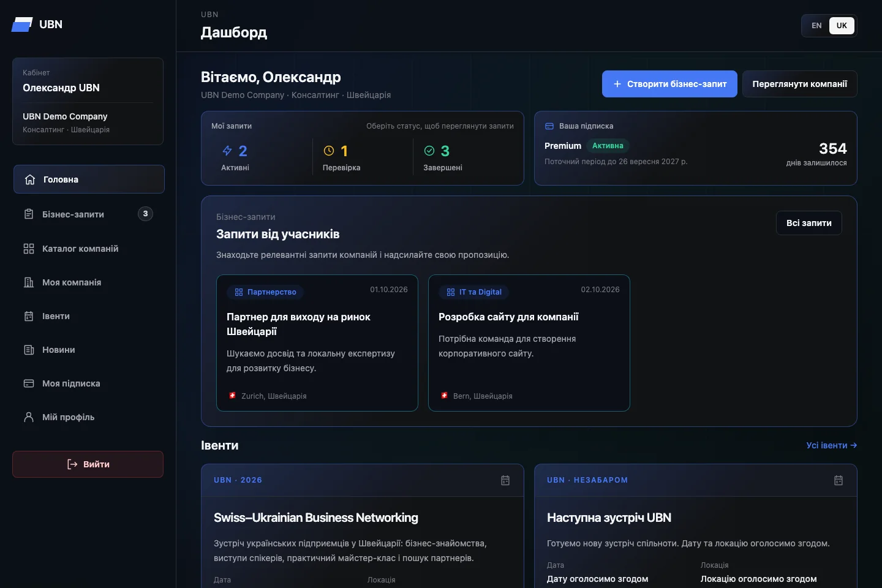Click the Активна subscription status badge
The height and width of the screenshot is (588, 882).
(x=608, y=146)
